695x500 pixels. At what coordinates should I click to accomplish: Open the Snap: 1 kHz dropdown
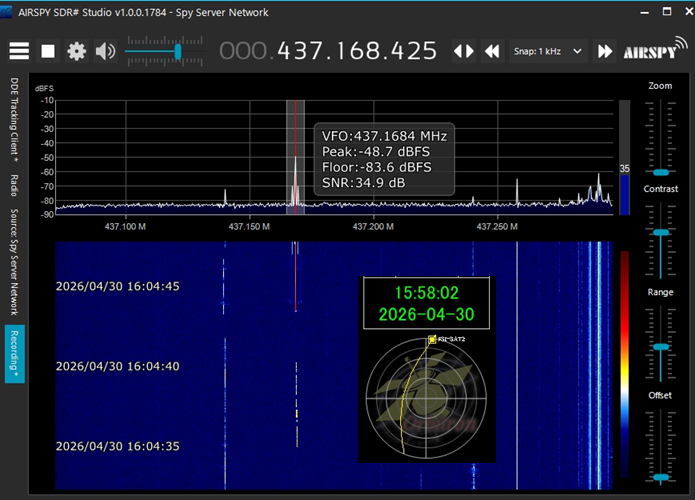[x=548, y=51]
